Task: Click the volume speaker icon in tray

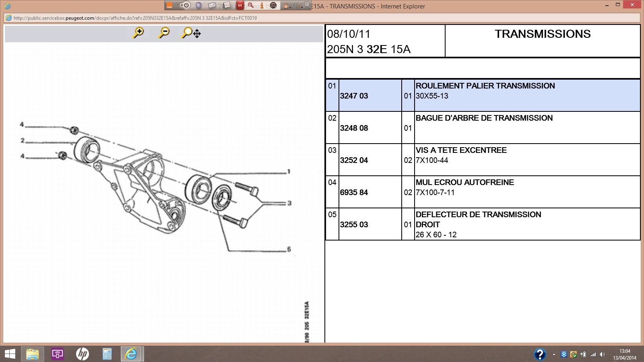Action: tap(602, 354)
